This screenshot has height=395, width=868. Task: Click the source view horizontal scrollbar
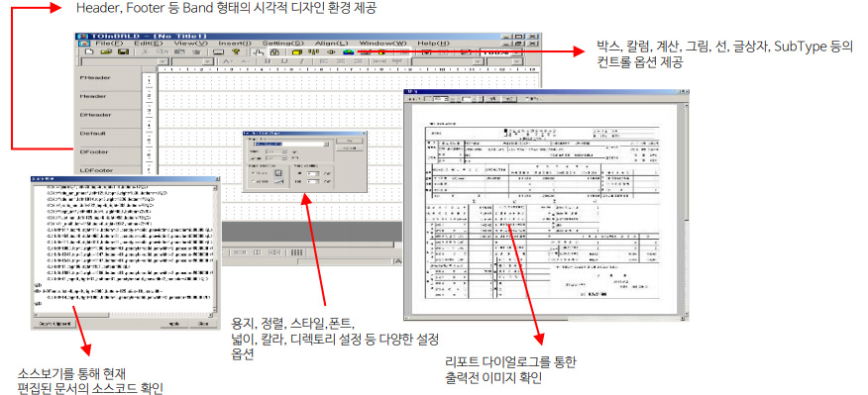point(123,315)
